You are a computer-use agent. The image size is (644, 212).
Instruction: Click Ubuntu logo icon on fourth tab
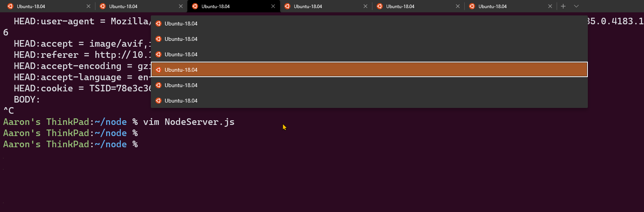(287, 6)
